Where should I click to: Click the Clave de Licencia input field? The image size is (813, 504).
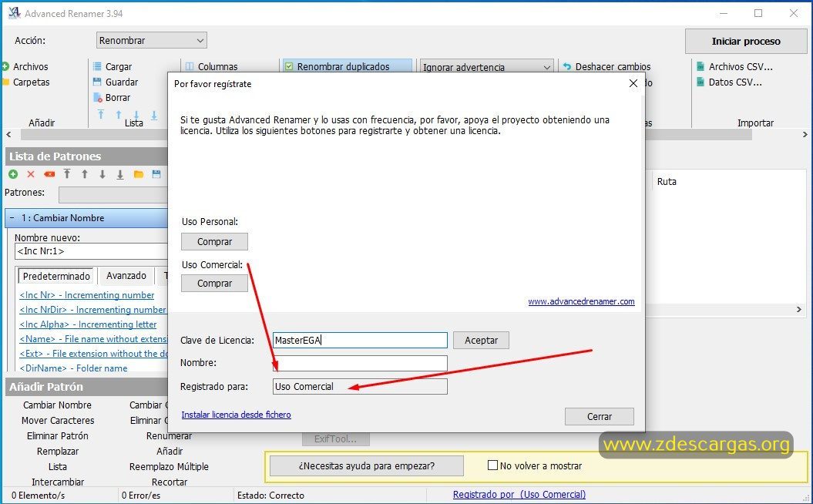pos(360,340)
